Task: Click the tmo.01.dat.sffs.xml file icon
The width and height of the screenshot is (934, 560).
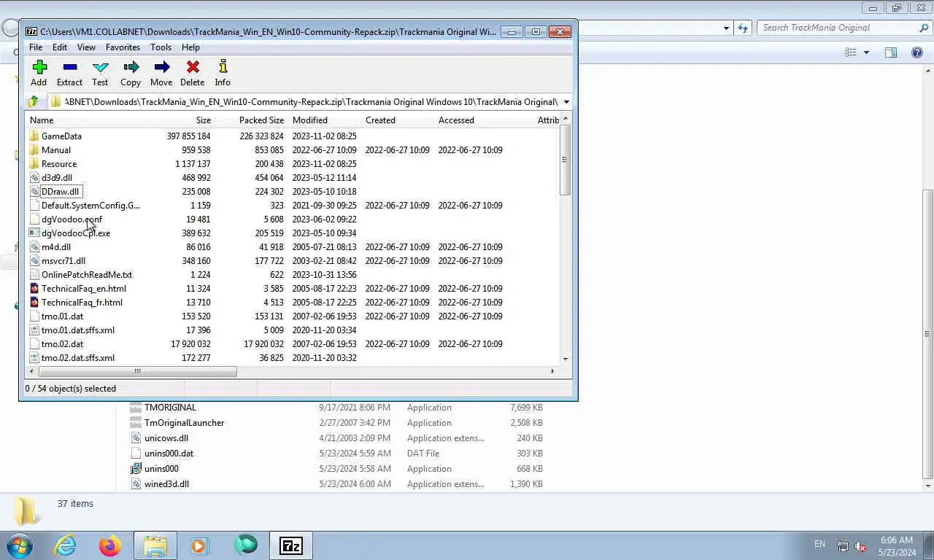Action: click(34, 330)
